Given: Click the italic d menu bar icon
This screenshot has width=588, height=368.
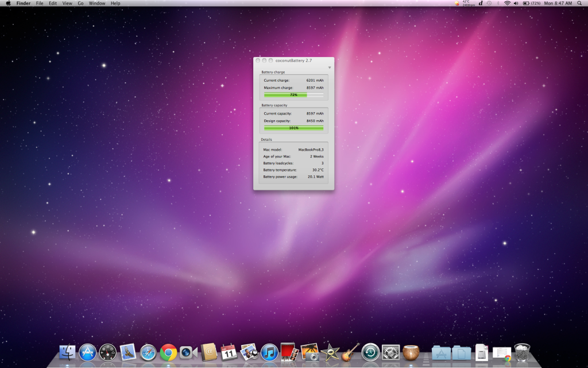Looking at the screenshot, I should coord(481,3).
